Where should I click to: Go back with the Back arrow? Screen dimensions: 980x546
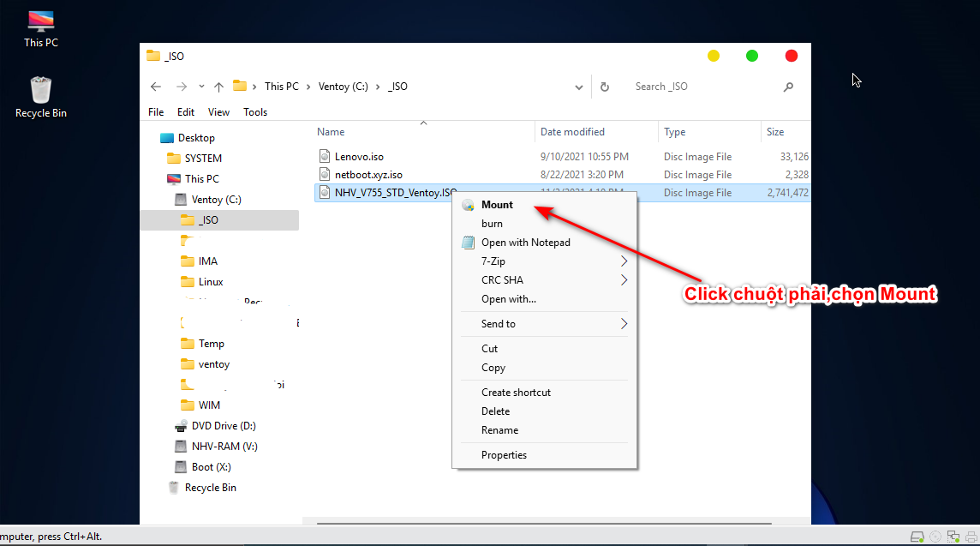(156, 87)
